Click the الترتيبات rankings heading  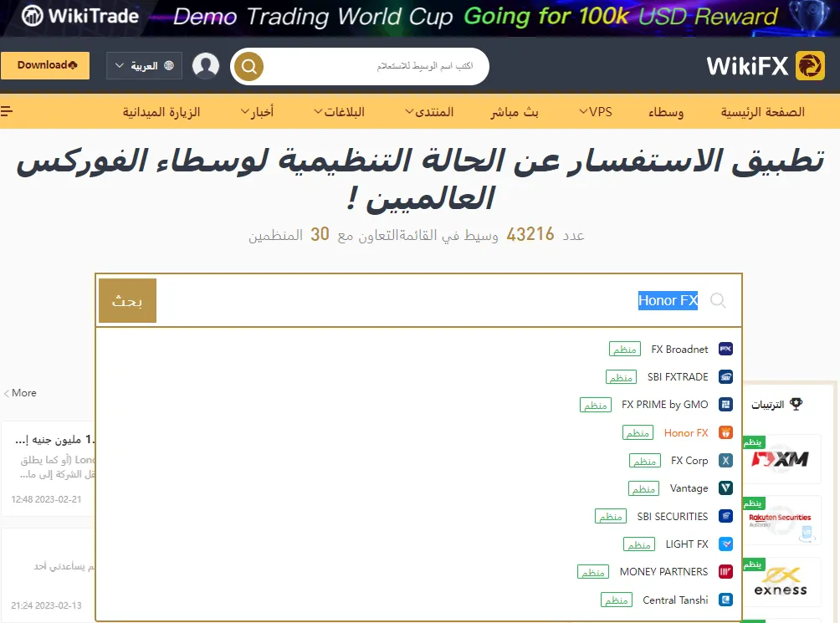point(768,405)
